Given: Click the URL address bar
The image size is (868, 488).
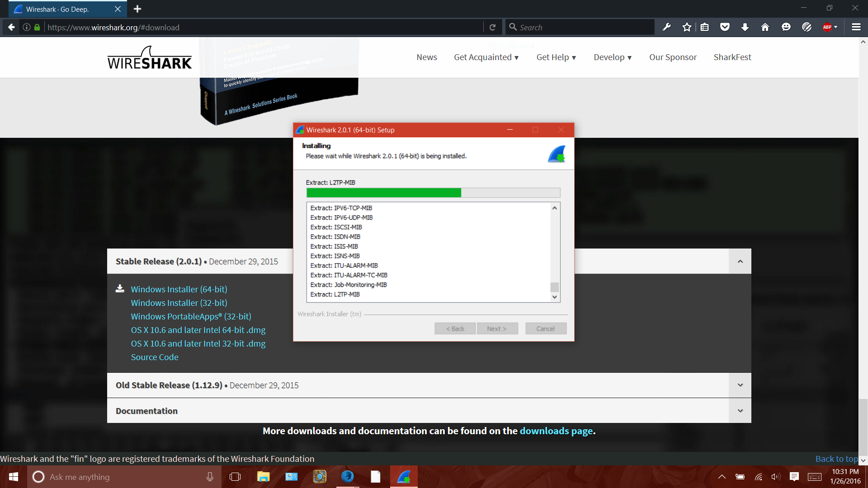Looking at the screenshot, I should [x=262, y=27].
